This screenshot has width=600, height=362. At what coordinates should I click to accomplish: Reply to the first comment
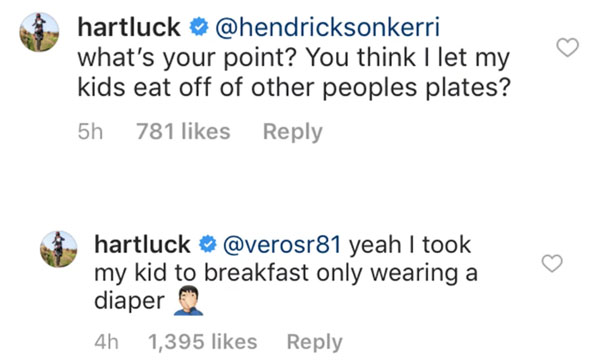click(x=293, y=132)
